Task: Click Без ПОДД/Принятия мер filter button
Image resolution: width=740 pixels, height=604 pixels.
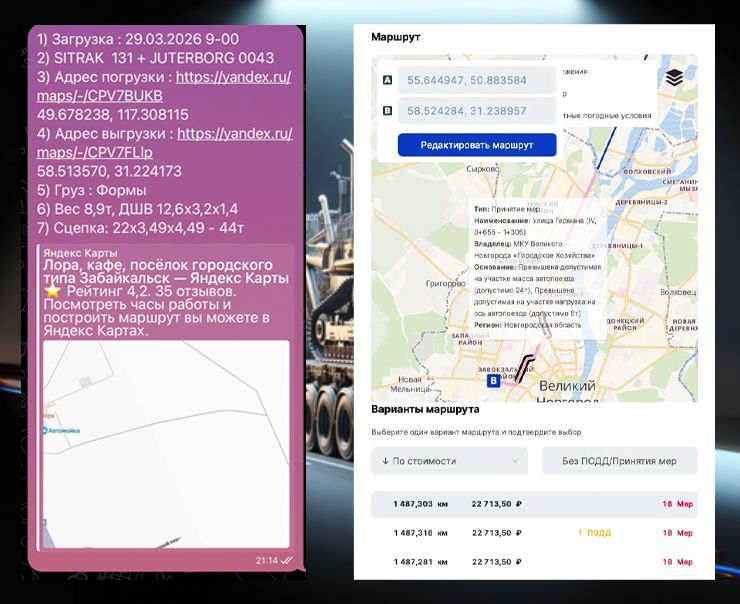Action: click(x=619, y=461)
